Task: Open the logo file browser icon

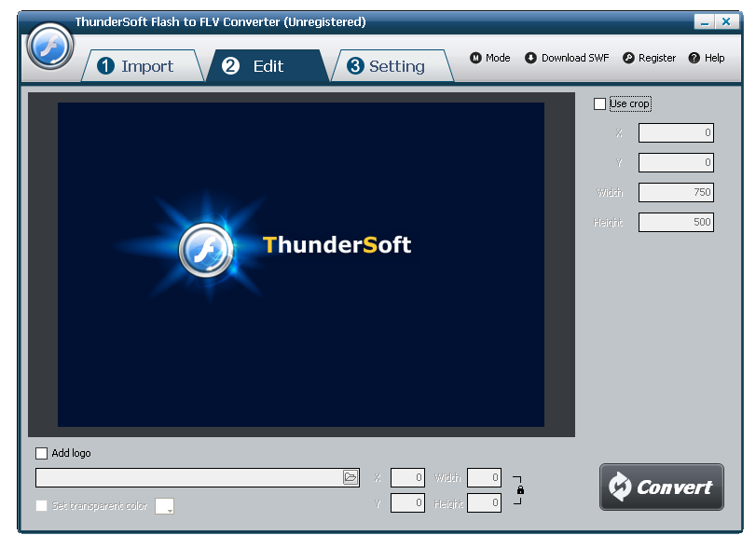Action: (351, 476)
